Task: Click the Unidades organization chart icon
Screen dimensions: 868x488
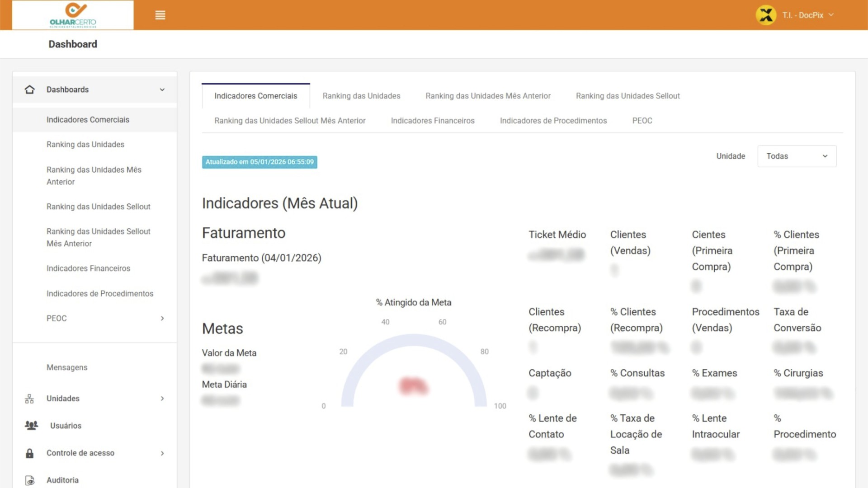Action: point(29,399)
